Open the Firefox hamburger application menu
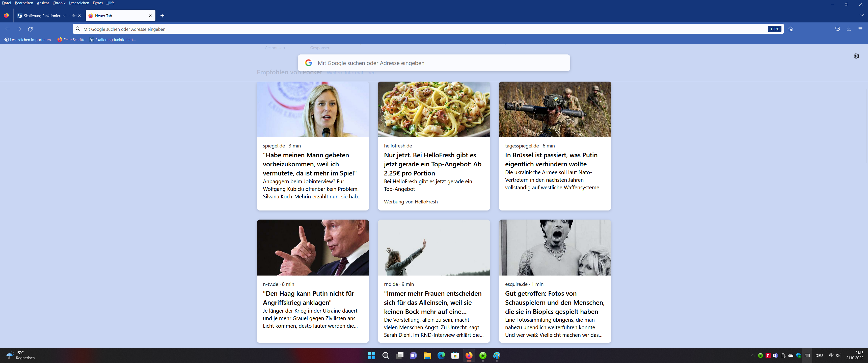The width and height of the screenshot is (868, 363). coord(860,29)
